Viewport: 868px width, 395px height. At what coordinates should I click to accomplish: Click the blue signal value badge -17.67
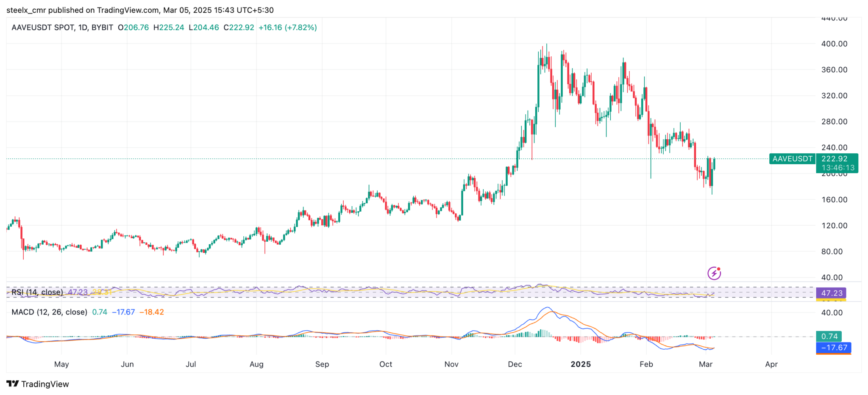833,348
